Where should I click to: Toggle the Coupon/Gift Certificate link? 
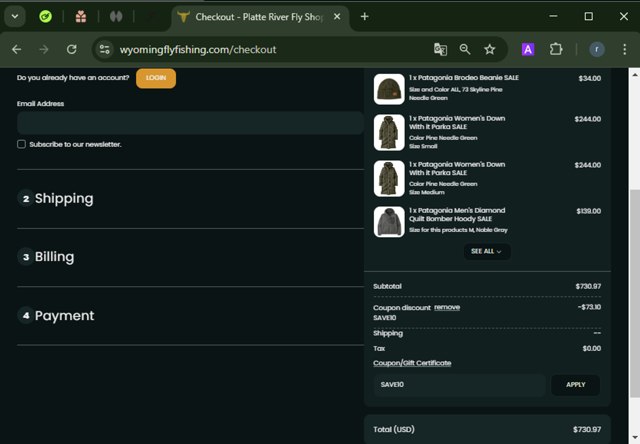pos(412,363)
